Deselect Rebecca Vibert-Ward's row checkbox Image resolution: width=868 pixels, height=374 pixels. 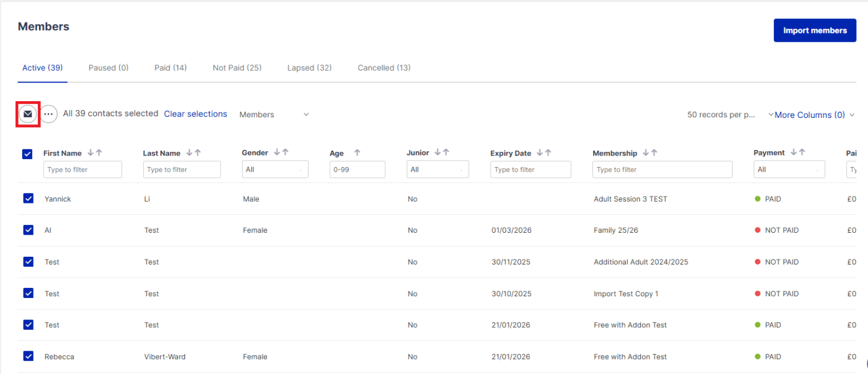click(x=28, y=356)
